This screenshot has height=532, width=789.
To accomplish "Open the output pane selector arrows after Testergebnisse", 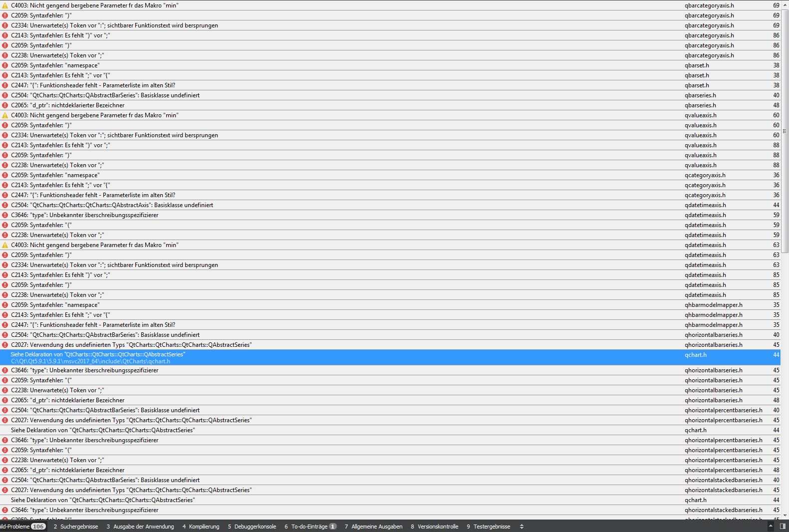I will [x=522, y=527].
